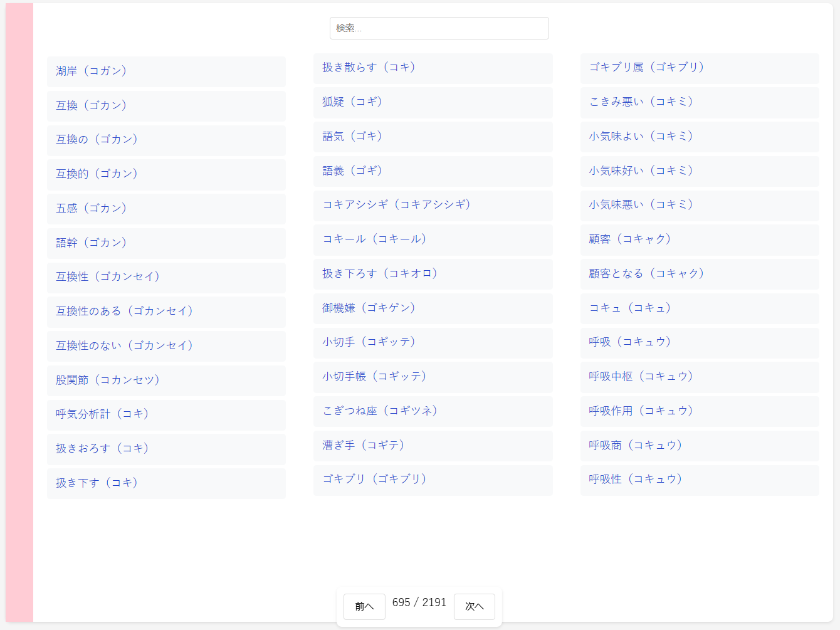
Task: Open the 扱き下す（コキ）entry
Action: pyautogui.click(x=166, y=483)
